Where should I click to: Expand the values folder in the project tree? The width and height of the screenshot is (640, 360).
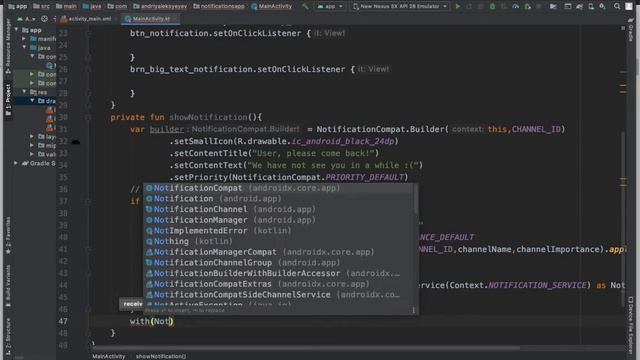[32, 154]
